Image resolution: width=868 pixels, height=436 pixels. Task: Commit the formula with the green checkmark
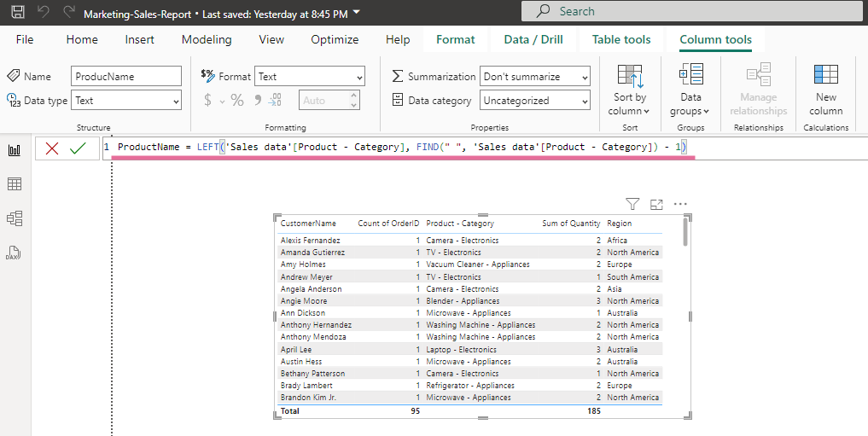tap(78, 148)
